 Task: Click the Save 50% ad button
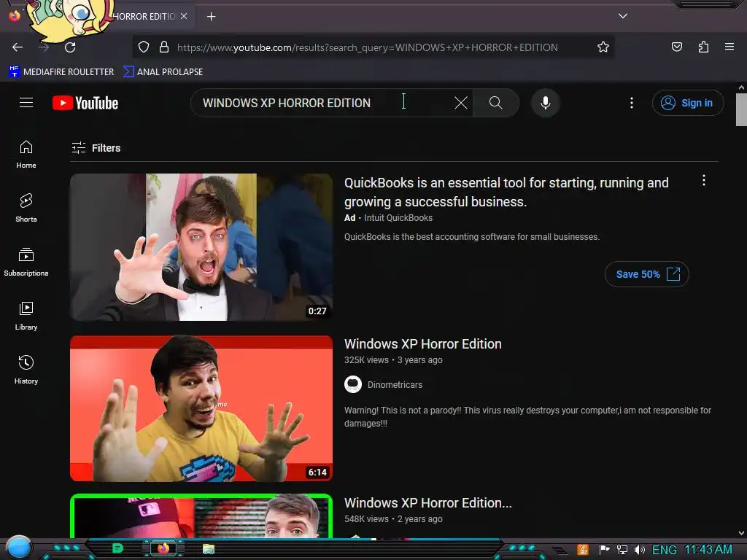click(x=647, y=274)
